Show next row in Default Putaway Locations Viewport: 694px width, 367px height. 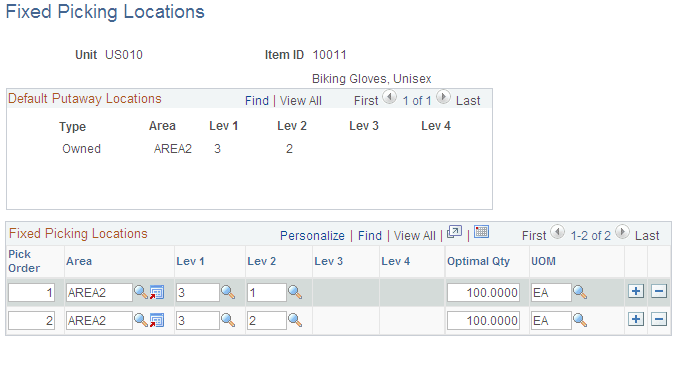[443, 97]
